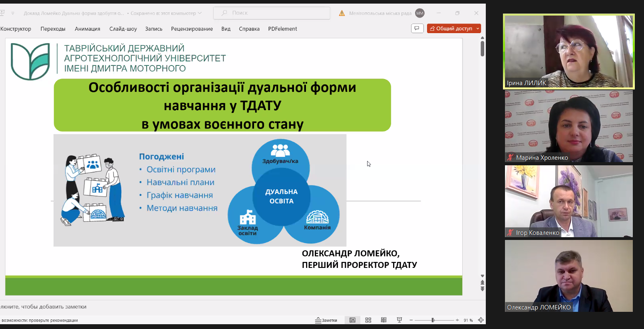Click the 'Методи навчання' bullet text

[182, 208]
